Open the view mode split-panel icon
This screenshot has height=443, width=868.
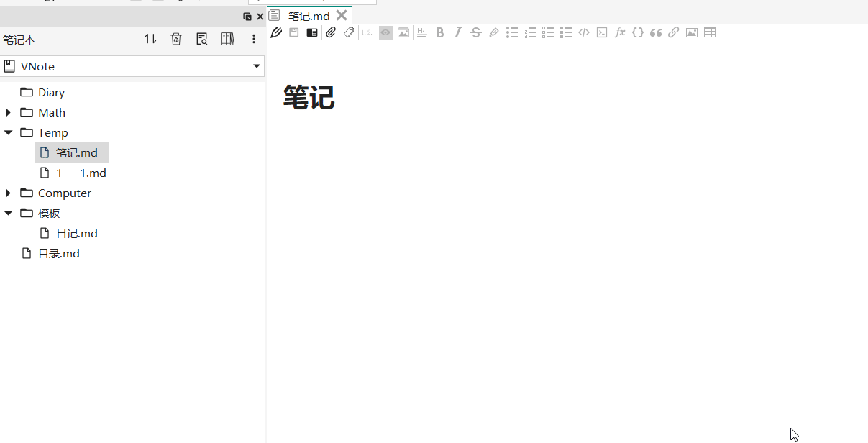click(312, 32)
